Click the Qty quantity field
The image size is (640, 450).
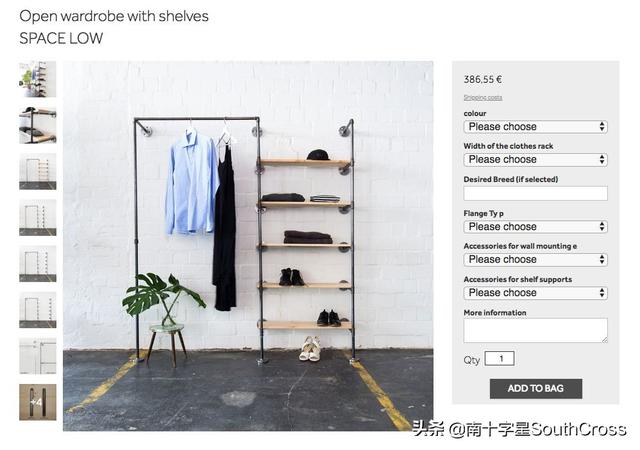pyautogui.click(x=499, y=359)
